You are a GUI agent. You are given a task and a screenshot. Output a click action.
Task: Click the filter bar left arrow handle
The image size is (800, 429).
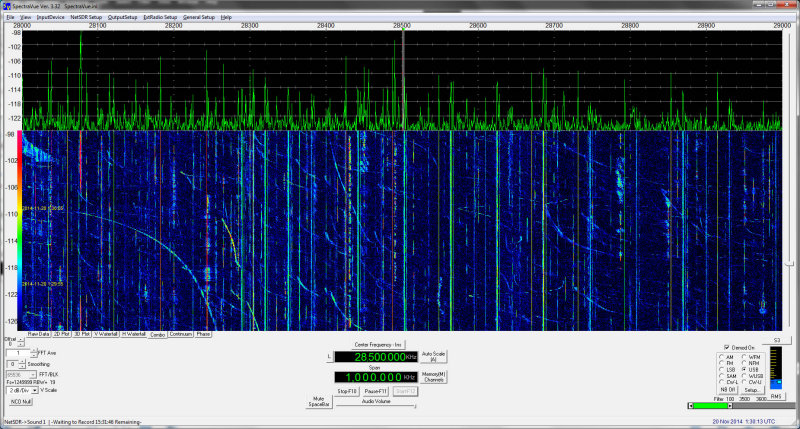[x=691, y=406]
